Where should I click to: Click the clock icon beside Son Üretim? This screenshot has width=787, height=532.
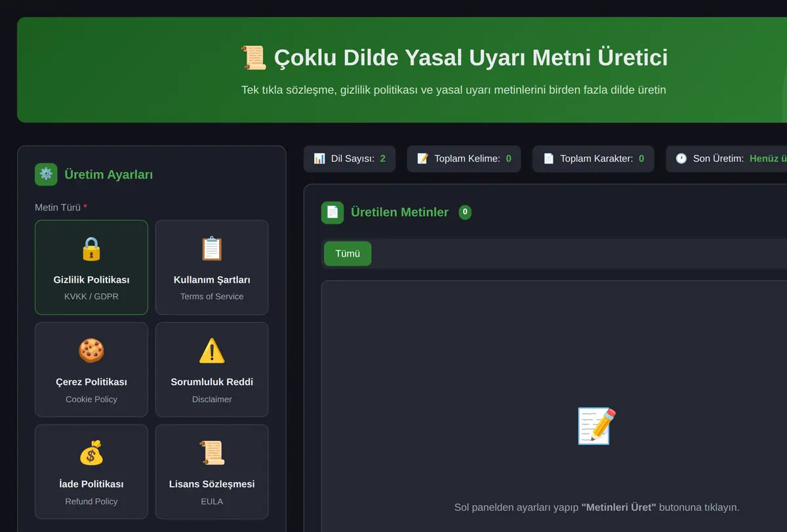pos(681,159)
